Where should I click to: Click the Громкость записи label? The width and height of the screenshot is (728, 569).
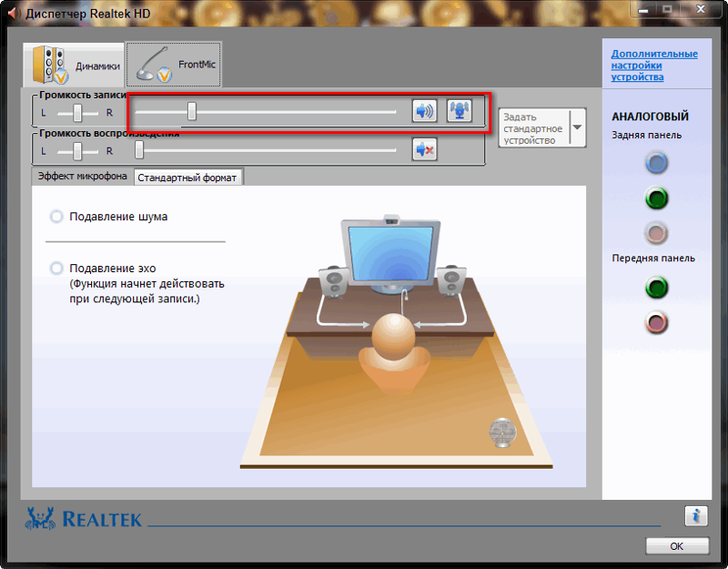(x=83, y=96)
